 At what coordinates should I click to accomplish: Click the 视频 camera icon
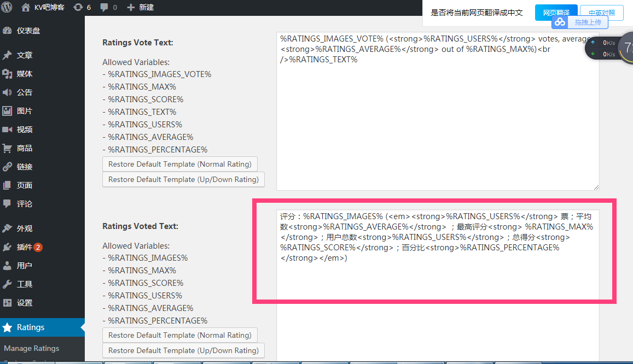[7, 130]
